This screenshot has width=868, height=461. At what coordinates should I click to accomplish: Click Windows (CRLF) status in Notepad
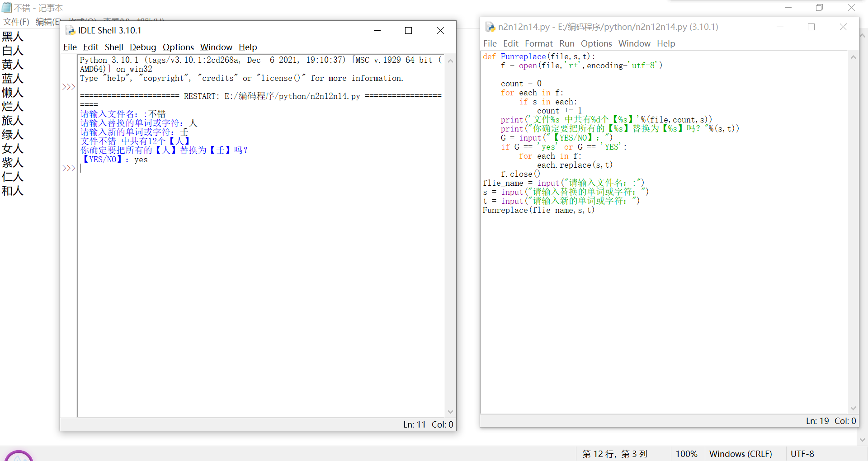click(741, 454)
